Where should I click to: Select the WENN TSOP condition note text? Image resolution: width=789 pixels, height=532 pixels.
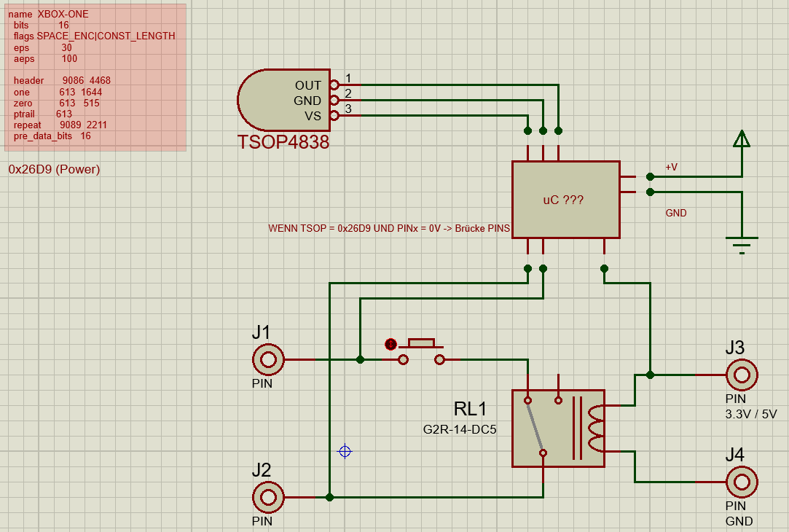(389, 228)
